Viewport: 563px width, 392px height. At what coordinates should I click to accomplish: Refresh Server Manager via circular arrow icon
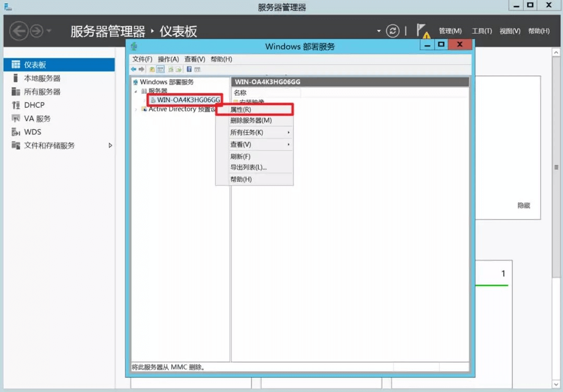pos(393,31)
